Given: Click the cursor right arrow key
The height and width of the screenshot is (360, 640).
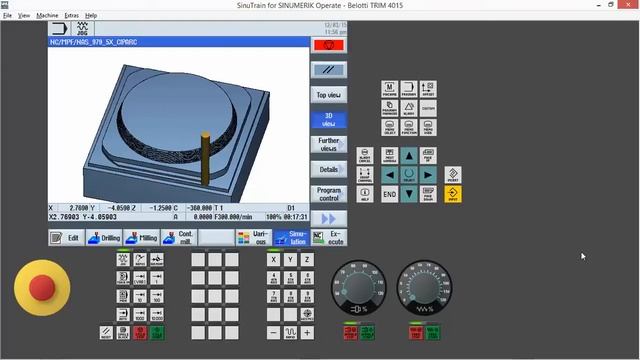Looking at the screenshot, I should click(428, 175).
